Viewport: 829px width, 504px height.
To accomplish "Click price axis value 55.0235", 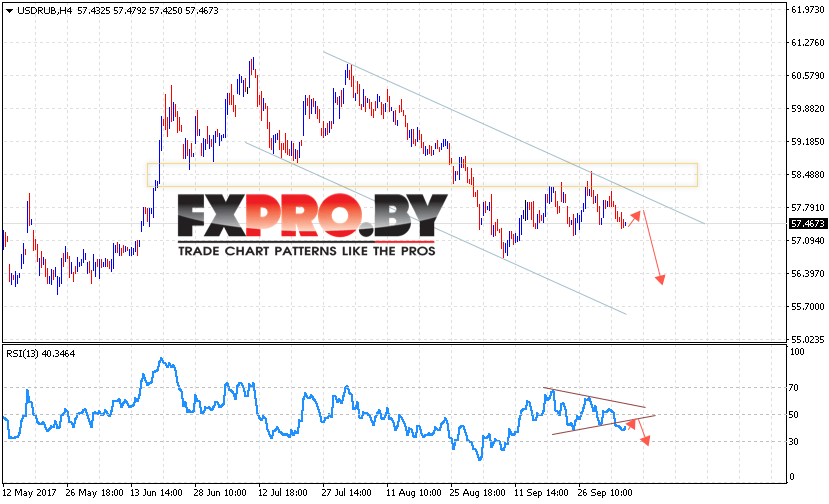I will click(x=807, y=340).
